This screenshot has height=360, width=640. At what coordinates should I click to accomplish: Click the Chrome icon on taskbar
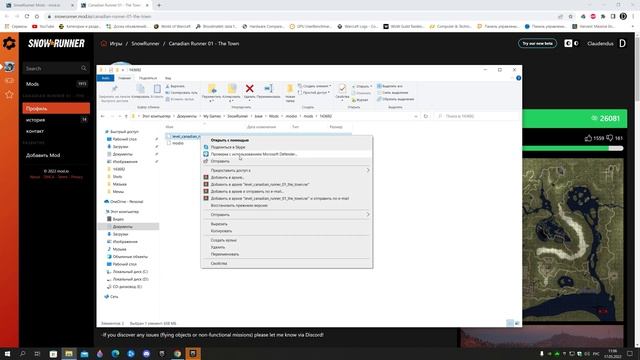tap(178, 353)
